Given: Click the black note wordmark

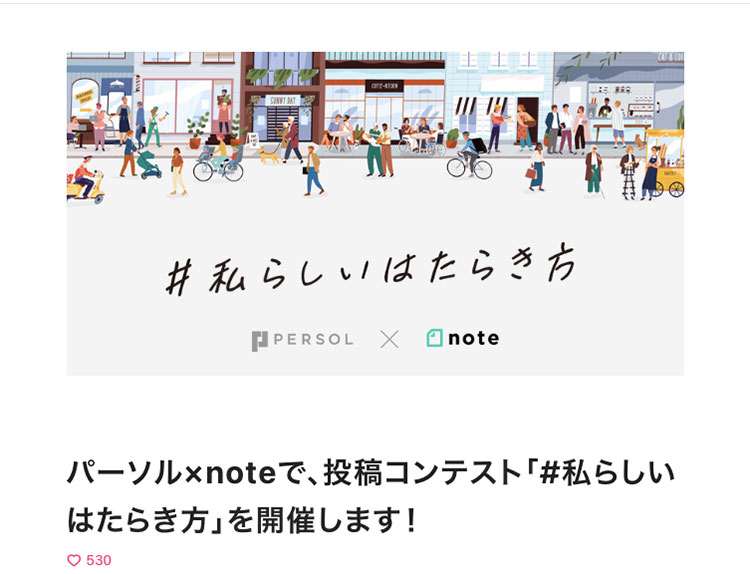Looking at the screenshot, I should pyautogui.click(x=474, y=339).
